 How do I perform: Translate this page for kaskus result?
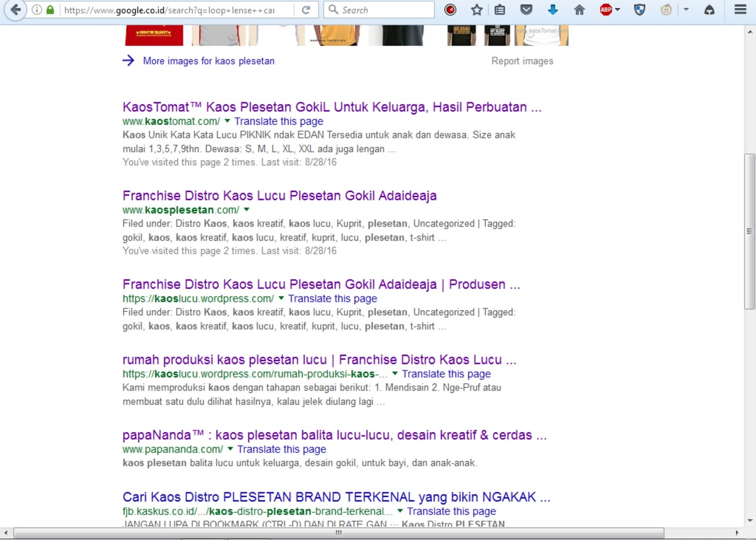451,512
